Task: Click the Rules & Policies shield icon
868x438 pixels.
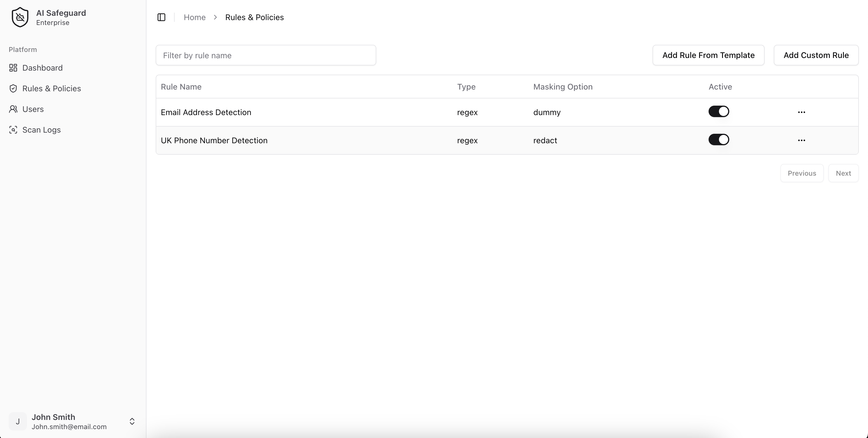Action: click(x=13, y=88)
